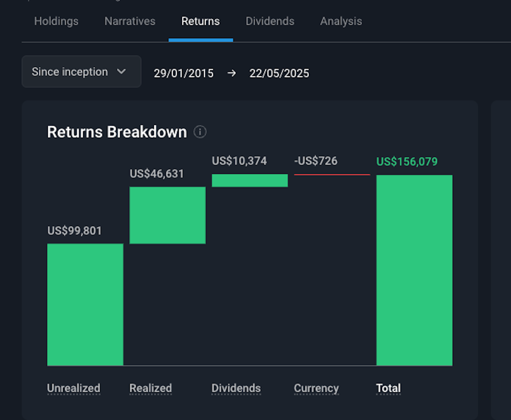Select the Returns tab
Image resolution: width=511 pixels, height=420 pixels.
coord(200,21)
